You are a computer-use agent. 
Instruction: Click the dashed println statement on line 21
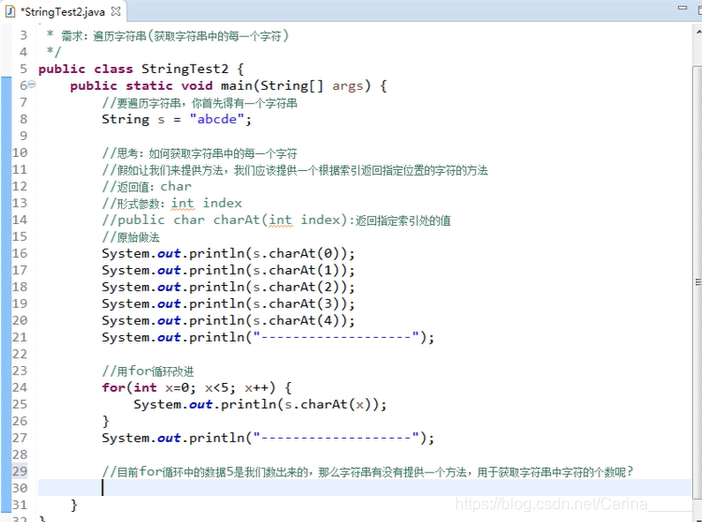[x=268, y=338]
